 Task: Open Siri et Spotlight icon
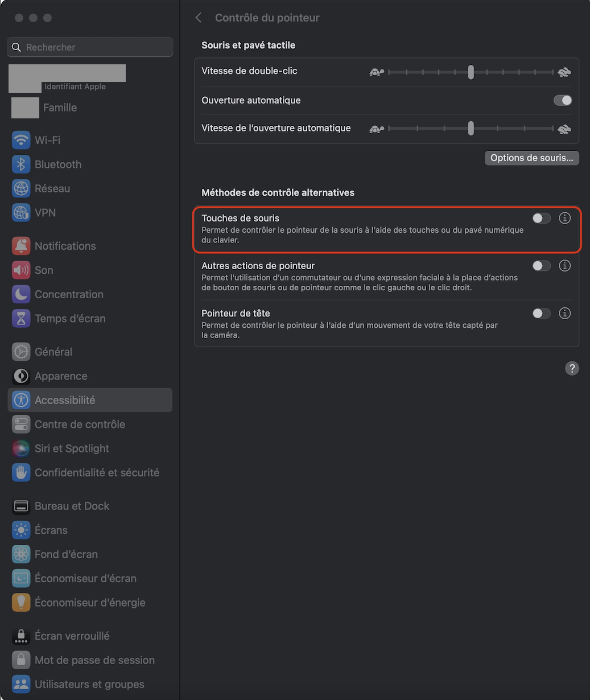(x=21, y=448)
